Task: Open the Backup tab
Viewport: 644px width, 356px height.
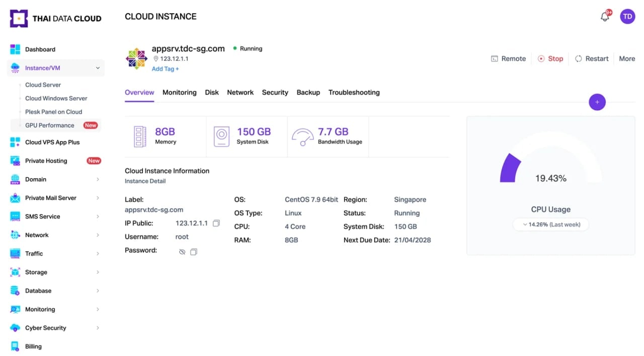Action: click(308, 92)
